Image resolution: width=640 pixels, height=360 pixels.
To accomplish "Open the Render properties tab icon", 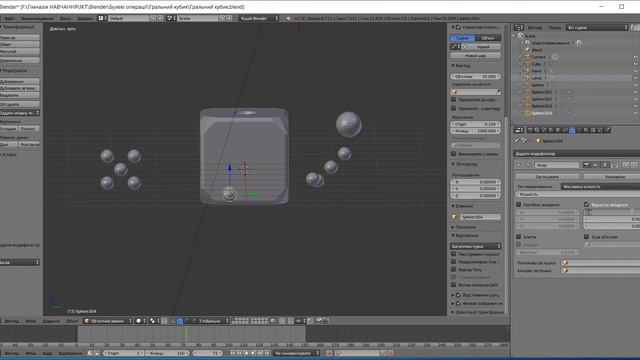I will (530, 130).
